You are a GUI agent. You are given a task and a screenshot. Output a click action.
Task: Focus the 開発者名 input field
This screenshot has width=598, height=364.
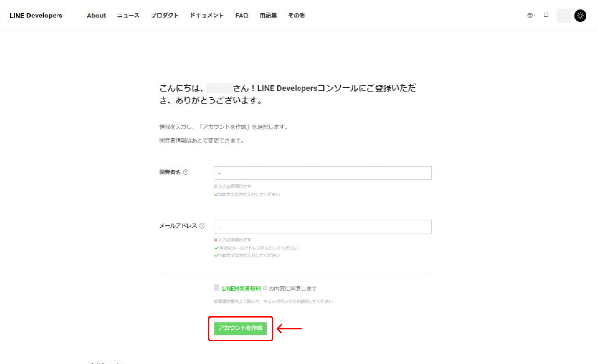pyautogui.click(x=323, y=173)
